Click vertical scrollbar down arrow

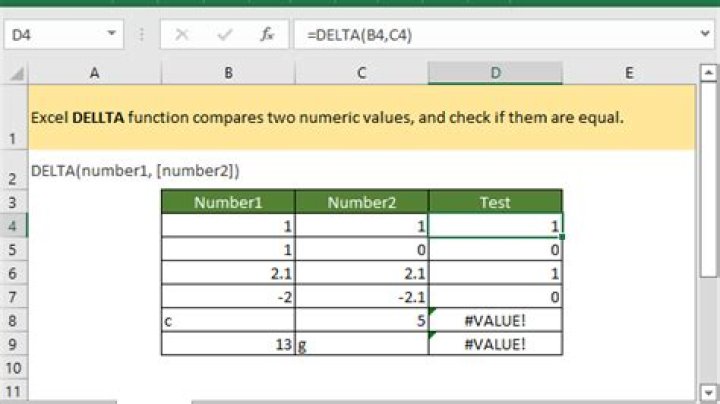[708, 393]
